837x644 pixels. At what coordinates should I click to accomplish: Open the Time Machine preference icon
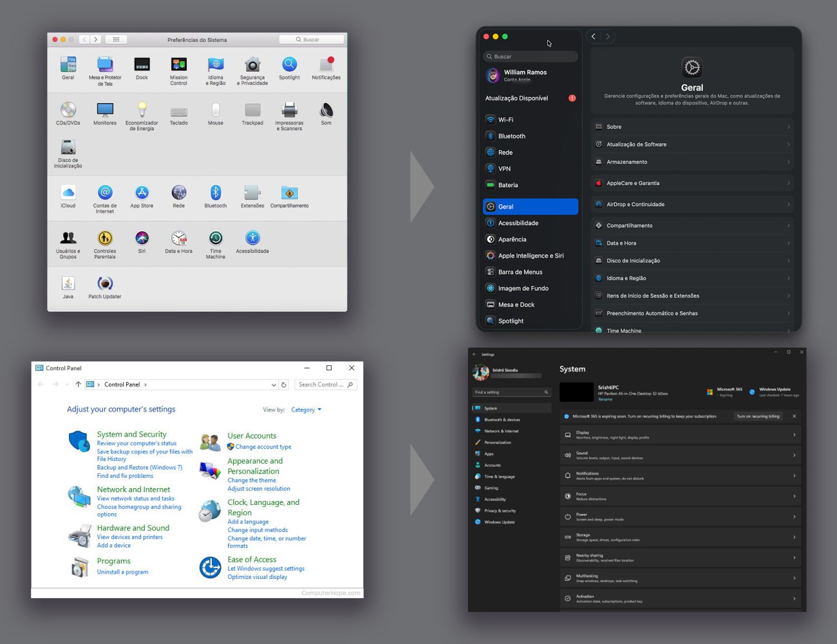point(216,239)
